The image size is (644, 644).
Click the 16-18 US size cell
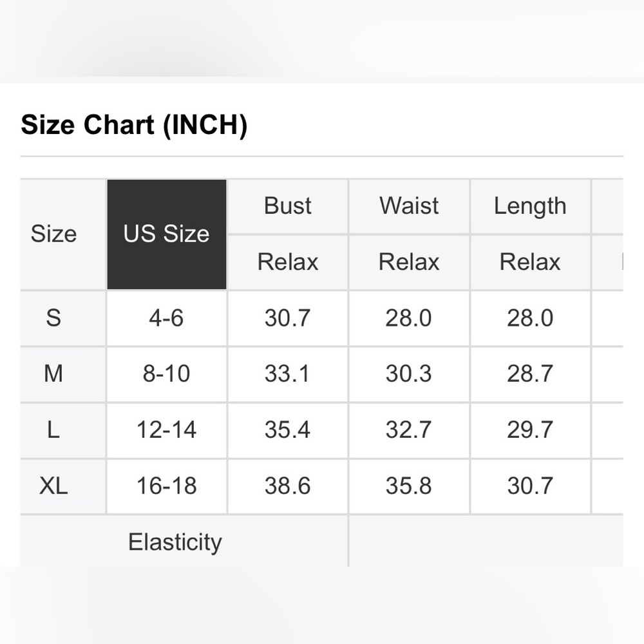click(167, 486)
